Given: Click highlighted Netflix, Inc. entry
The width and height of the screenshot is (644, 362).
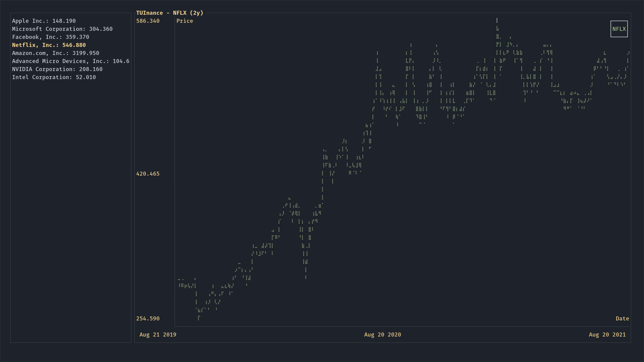Looking at the screenshot, I should click(49, 45).
